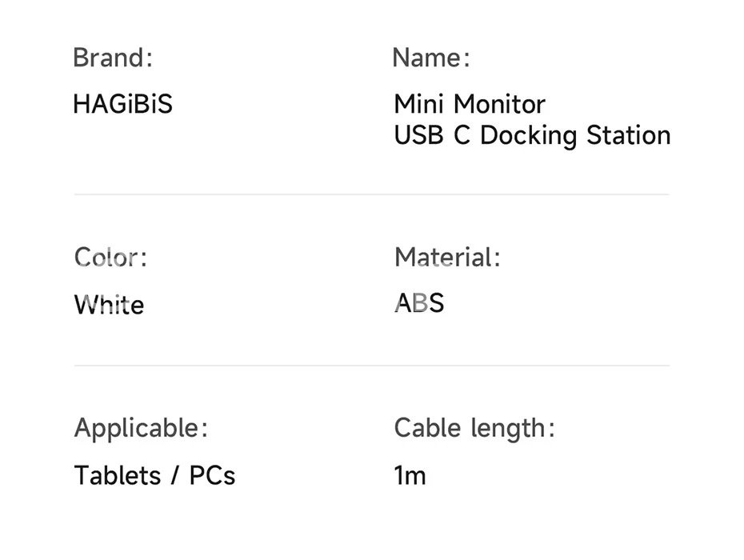Click the word PCs in the Applicable value
This screenshot has width=744, height=560.
[x=212, y=475]
